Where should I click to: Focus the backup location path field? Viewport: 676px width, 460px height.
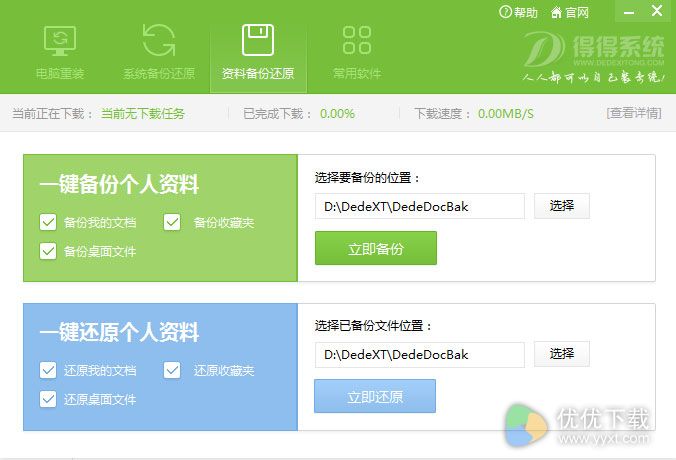pos(419,207)
